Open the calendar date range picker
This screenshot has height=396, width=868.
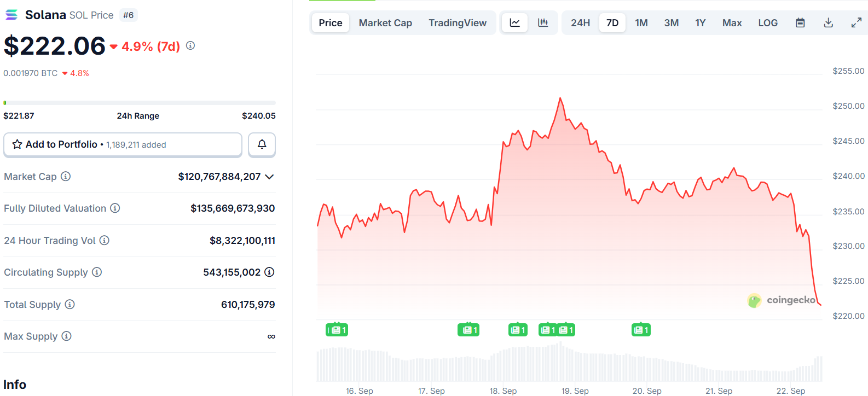pyautogui.click(x=800, y=22)
